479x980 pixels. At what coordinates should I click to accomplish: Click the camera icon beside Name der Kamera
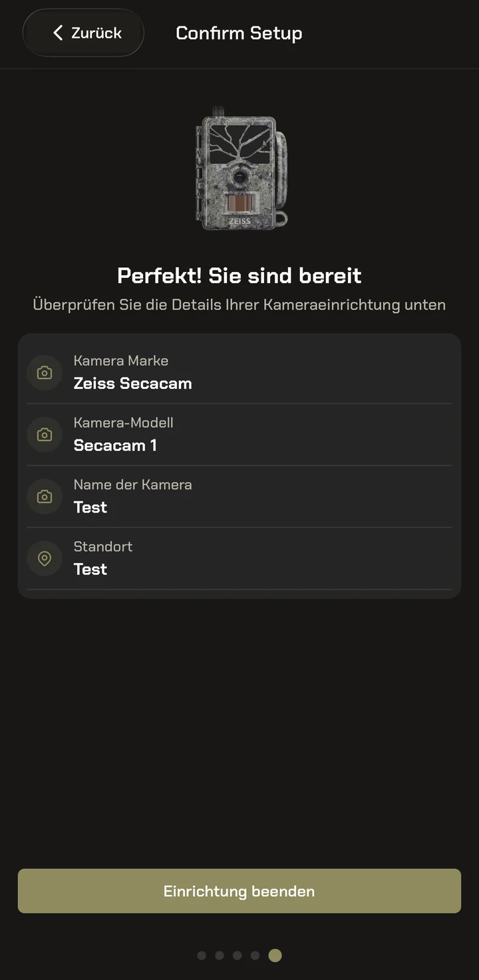point(45,497)
